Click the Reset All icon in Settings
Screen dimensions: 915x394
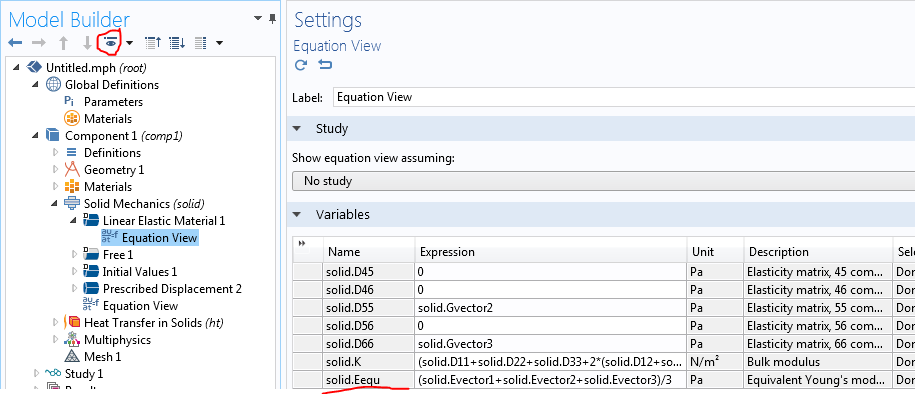[324, 64]
